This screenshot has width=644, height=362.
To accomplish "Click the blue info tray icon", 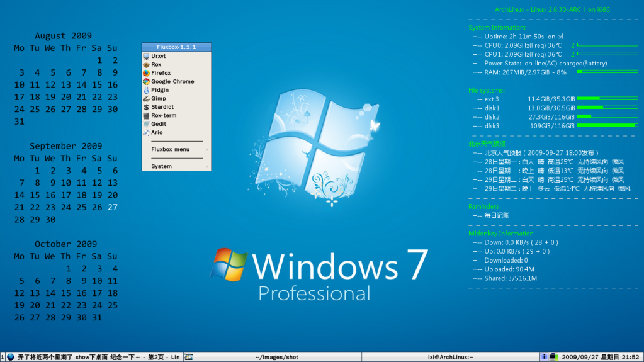I will 544,357.
